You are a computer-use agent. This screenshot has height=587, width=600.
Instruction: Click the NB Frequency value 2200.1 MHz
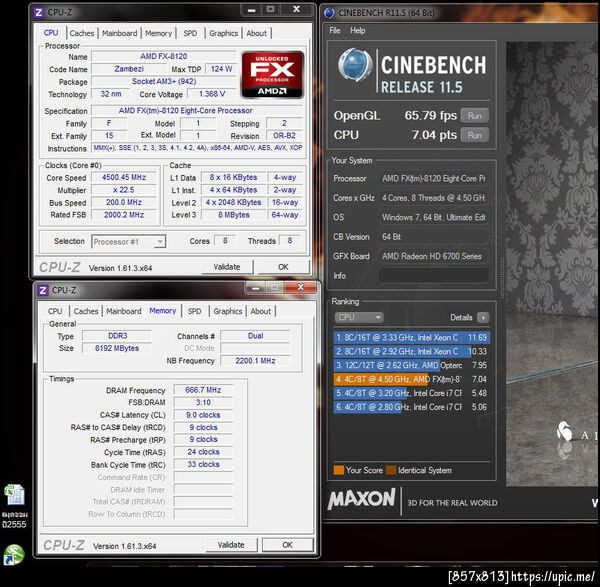[x=255, y=360]
